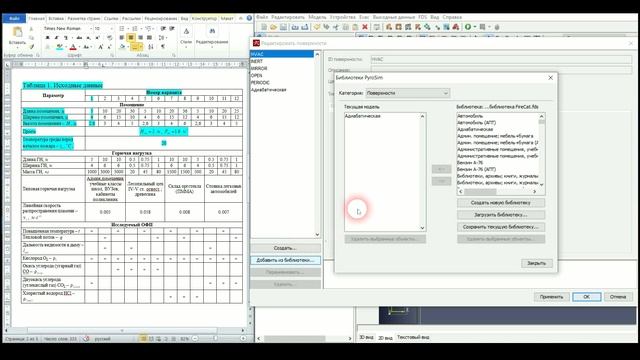Click Open folder icon in PyroSim toolbar

(273, 27)
